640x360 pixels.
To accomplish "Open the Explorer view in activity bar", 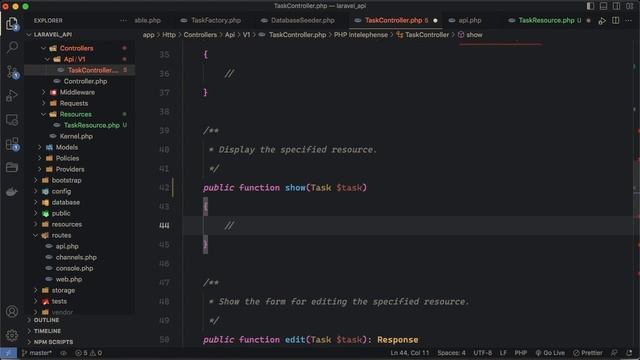I will [12, 24].
